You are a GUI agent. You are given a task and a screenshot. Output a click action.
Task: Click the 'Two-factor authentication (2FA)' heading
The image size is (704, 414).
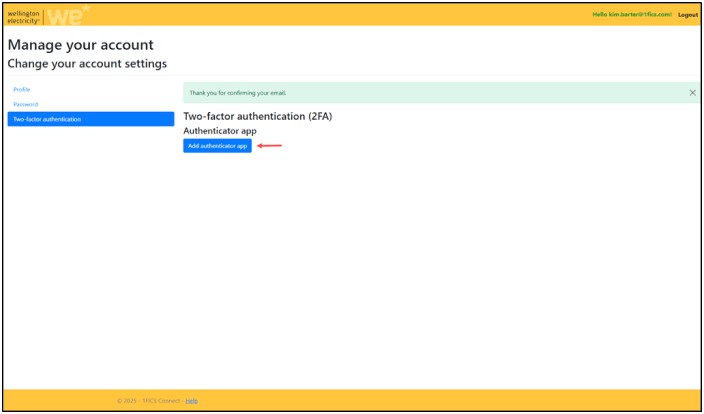[257, 116]
